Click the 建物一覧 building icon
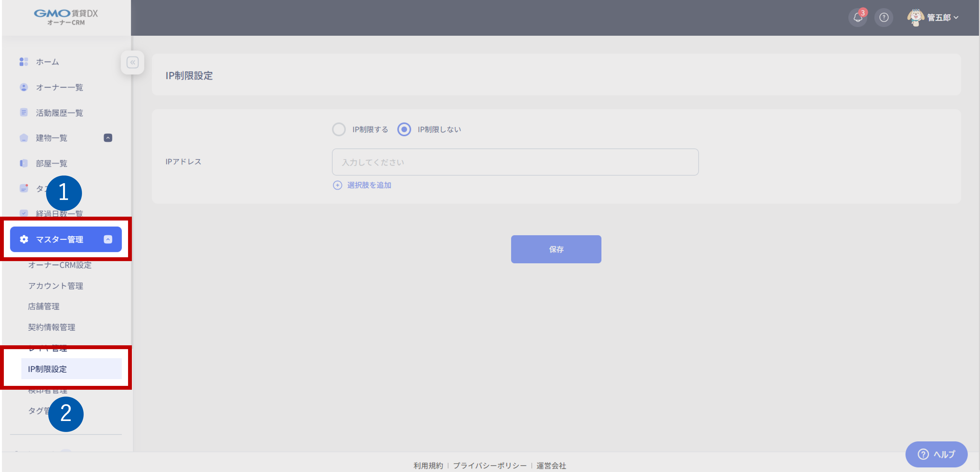The image size is (980, 472). click(x=24, y=138)
